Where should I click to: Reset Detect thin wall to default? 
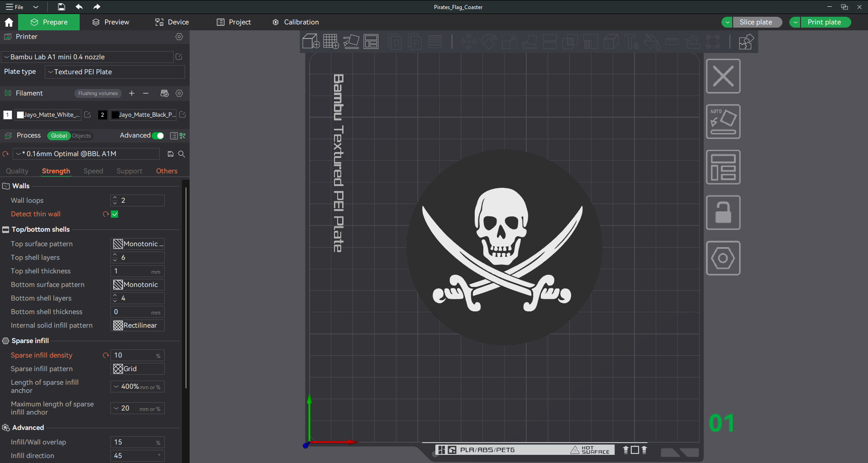(105, 214)
